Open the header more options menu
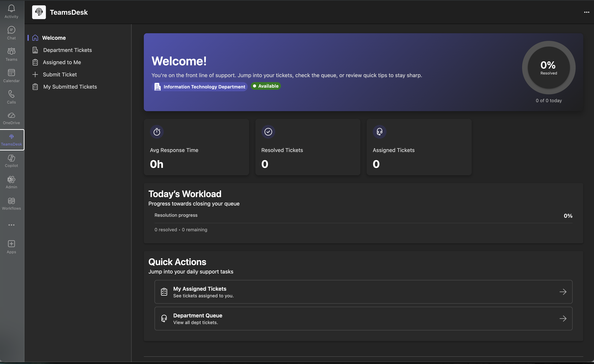The width and height of the screenshot is (594, 364). coord(586,12)
